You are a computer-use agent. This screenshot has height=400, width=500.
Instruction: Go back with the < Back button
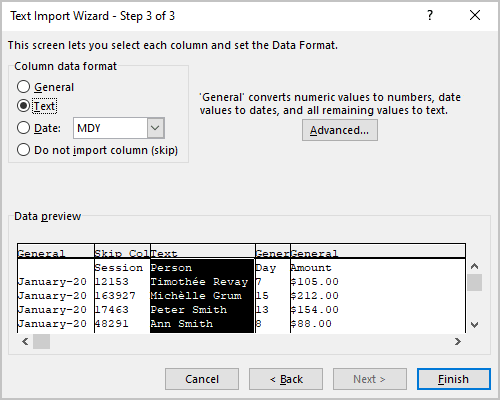286,379
